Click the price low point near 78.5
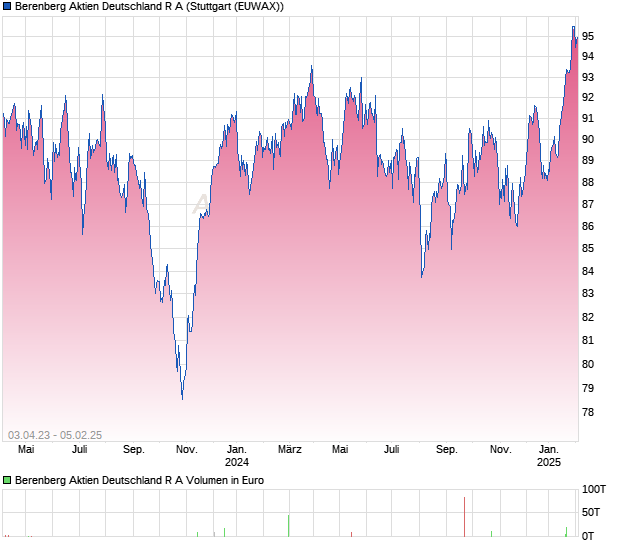 (x=182, y=399)
